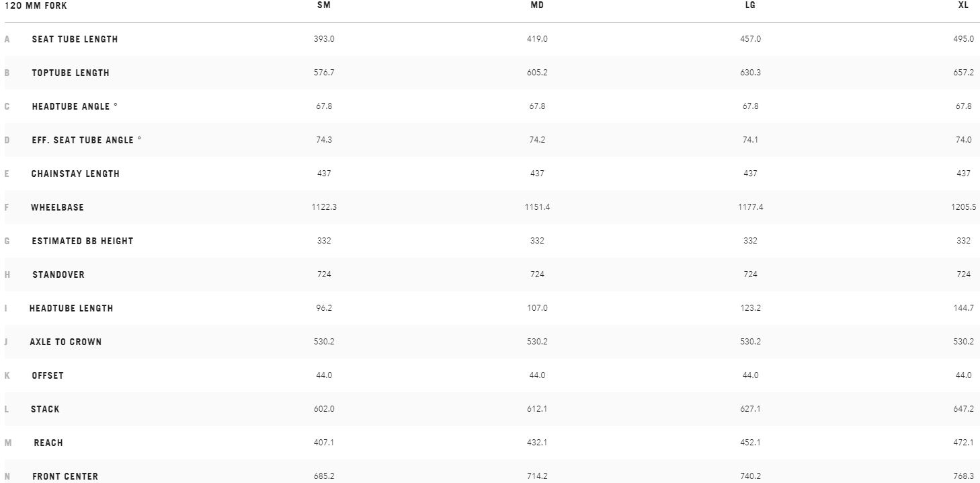Click the MD size column header
Image resolution: width=980 pixels, height=483 pixels.
coord(537,5)
